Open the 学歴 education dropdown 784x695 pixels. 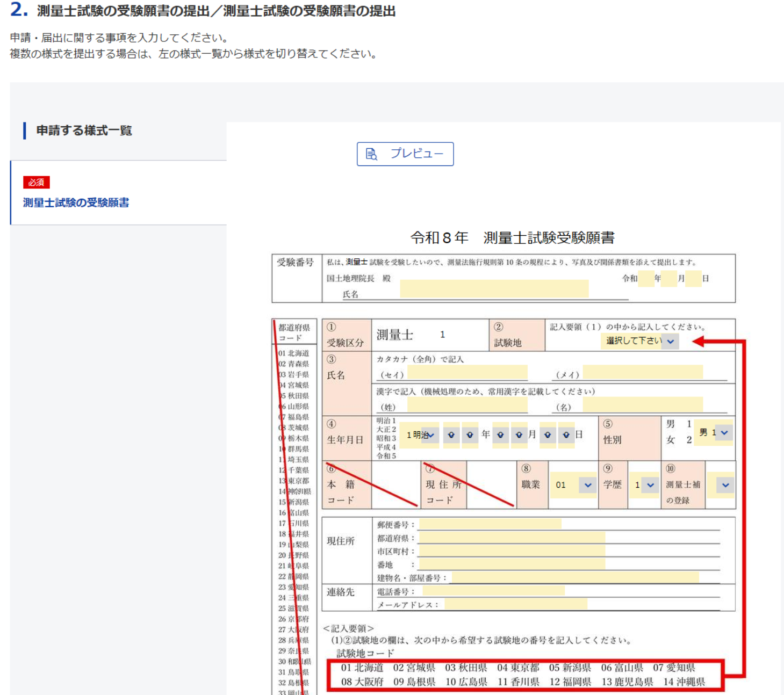click(644, 485)
